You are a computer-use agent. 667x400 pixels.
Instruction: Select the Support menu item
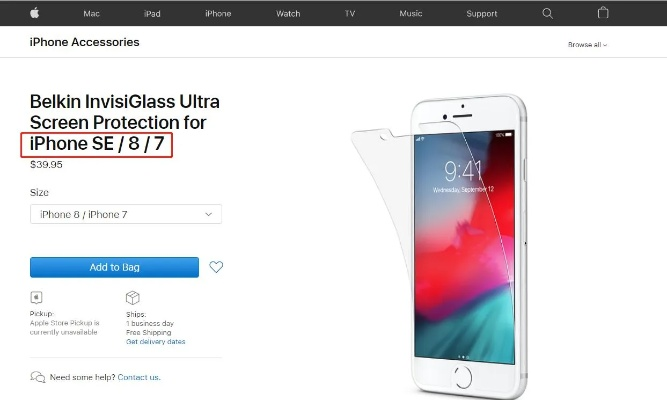click(482, 14)
